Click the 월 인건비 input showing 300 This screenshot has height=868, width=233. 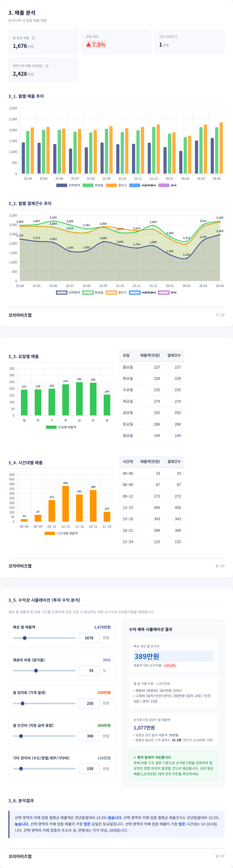[x=89, y=736]
